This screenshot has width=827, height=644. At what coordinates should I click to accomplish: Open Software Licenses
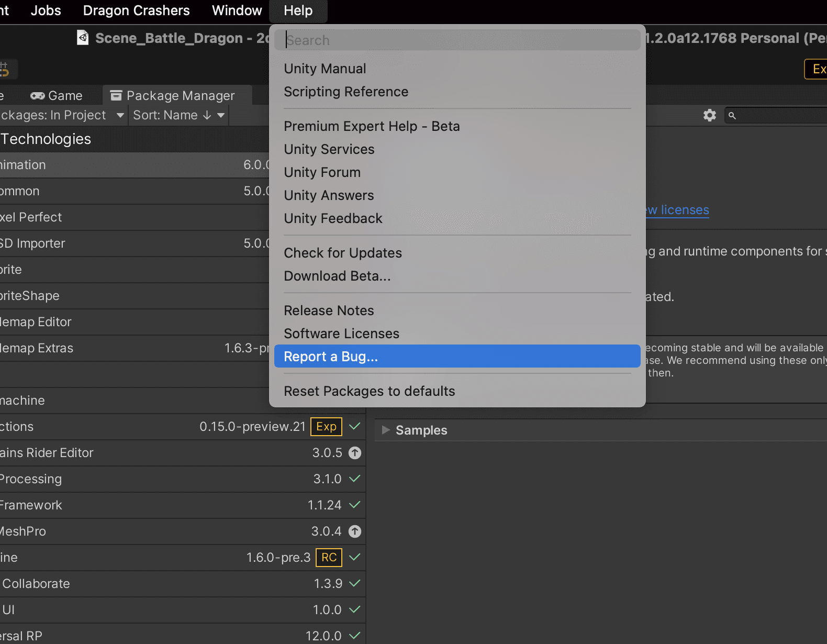click(x=457, y=334)
